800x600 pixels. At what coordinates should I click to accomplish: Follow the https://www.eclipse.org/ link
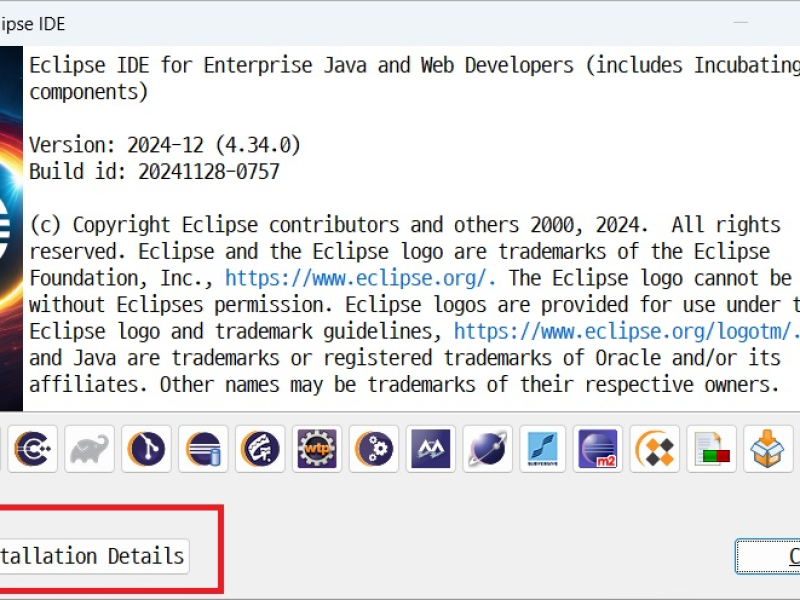click(x=360, y=278)
